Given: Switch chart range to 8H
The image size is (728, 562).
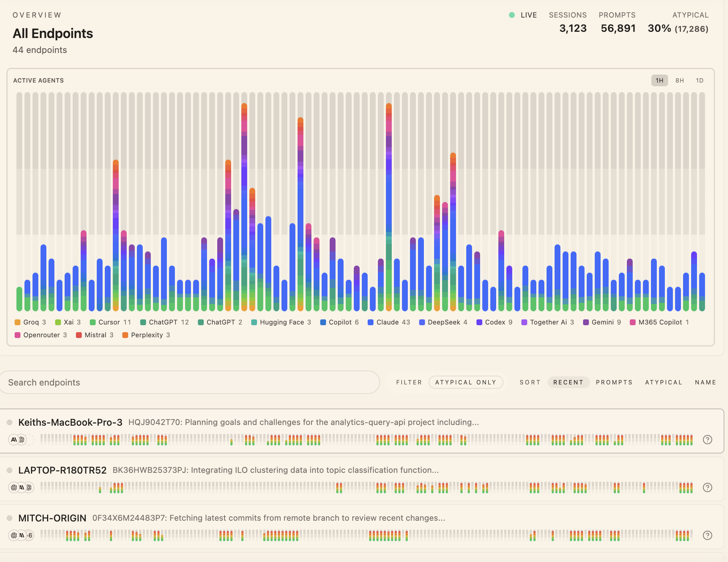Looking at the screenshot, I should pos(679,80).
